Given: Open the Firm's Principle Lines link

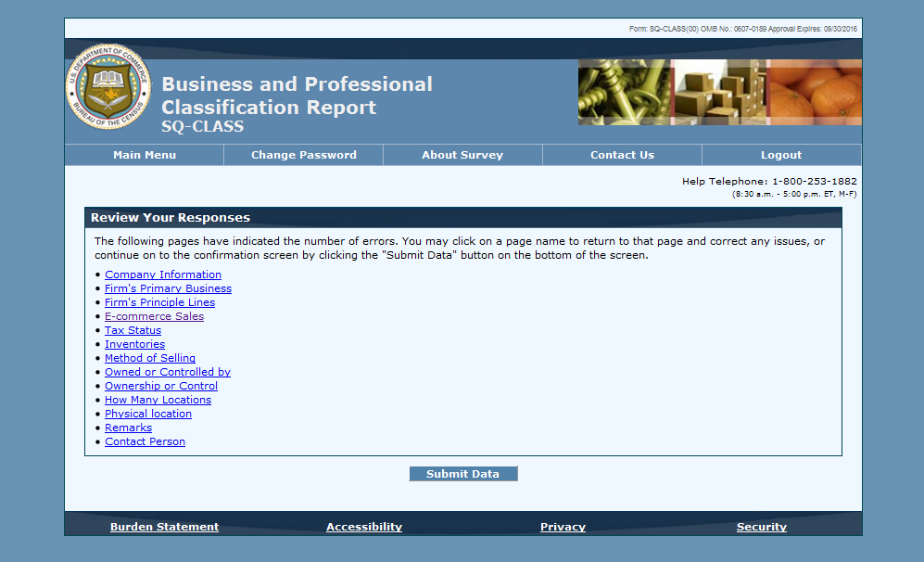Looking at the screenshot, I should pyautogui.click(x=159, y=302).
